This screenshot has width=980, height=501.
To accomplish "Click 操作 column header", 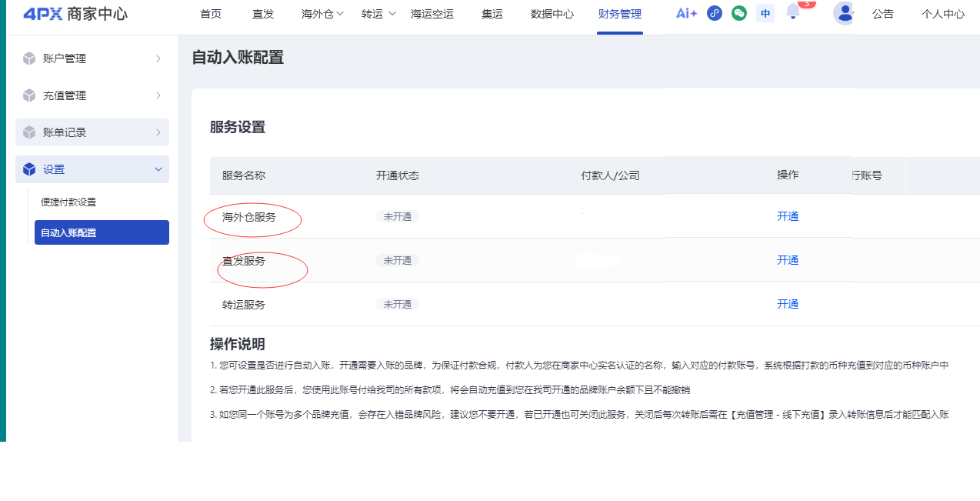I will tap(788, 175).
